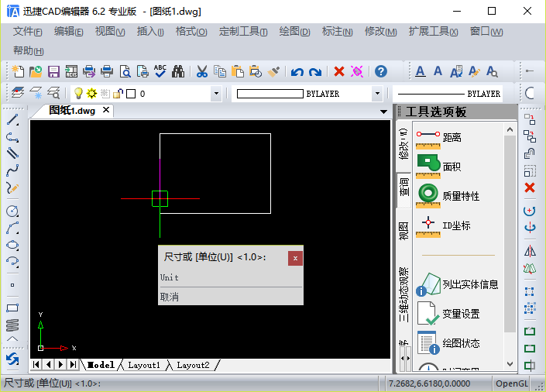Click the layer color square

(131, 94)
